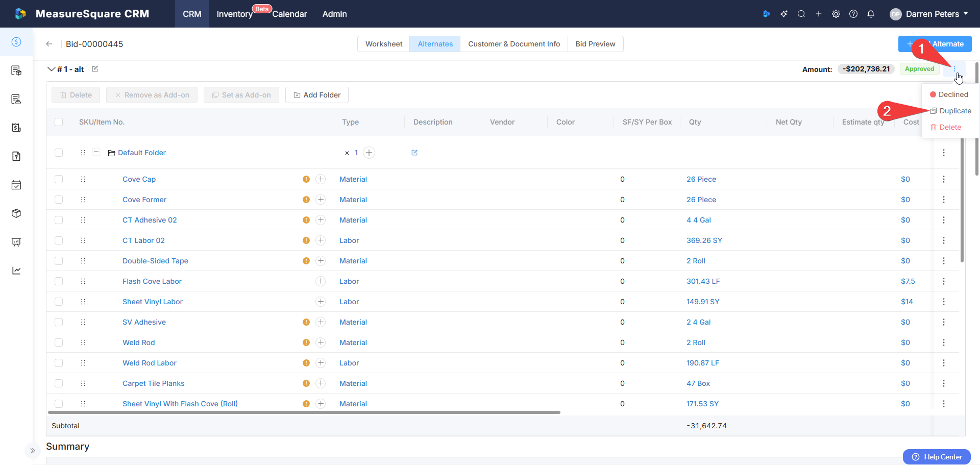The height and width of the screenshot is (465, 980).
Task: Select Declined from the status menu
Action: click(x=949, y=94)
